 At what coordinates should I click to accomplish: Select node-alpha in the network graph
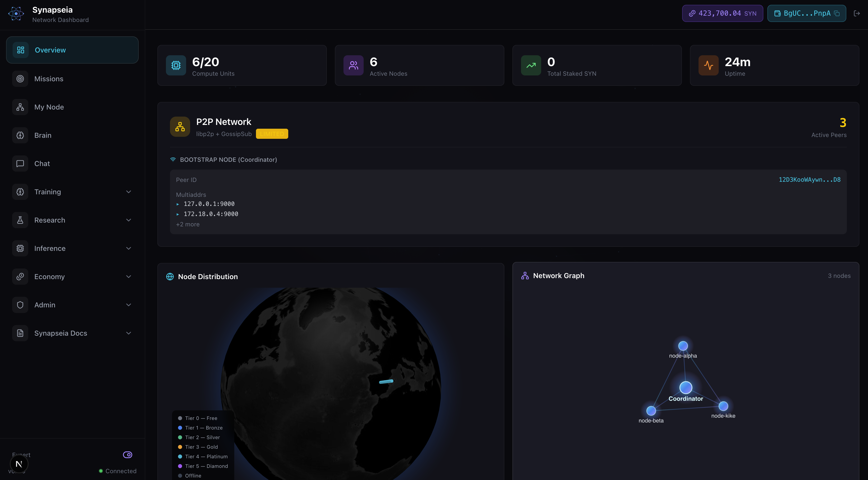(683, 346)
